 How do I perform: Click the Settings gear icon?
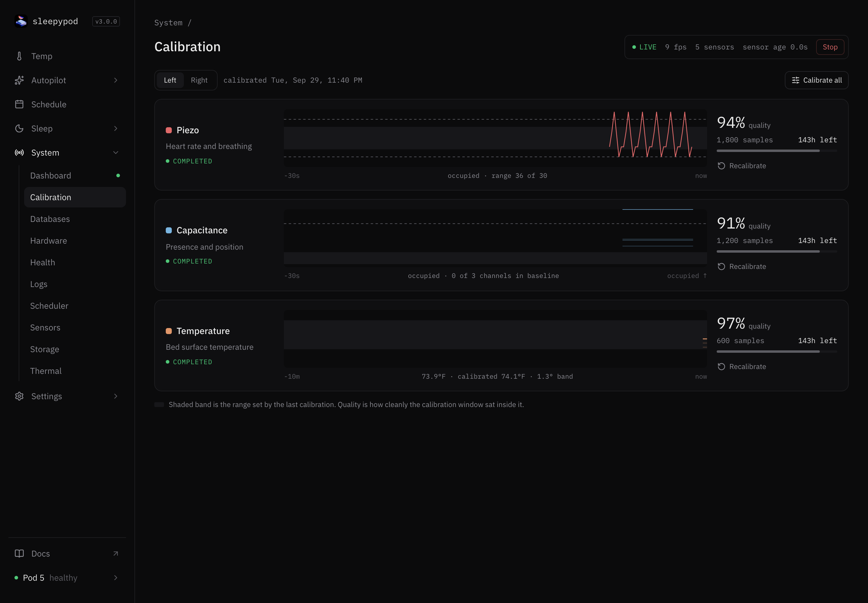pyautogui.click(x=19, y=396)
